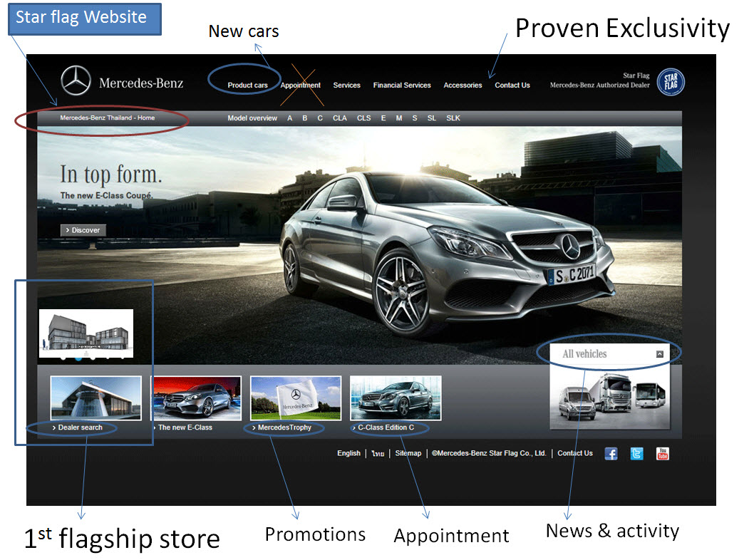Click the MercedesTrophy flag thumbnail
This screenshot has height=560, width=754.
click(x=296, y=398)
